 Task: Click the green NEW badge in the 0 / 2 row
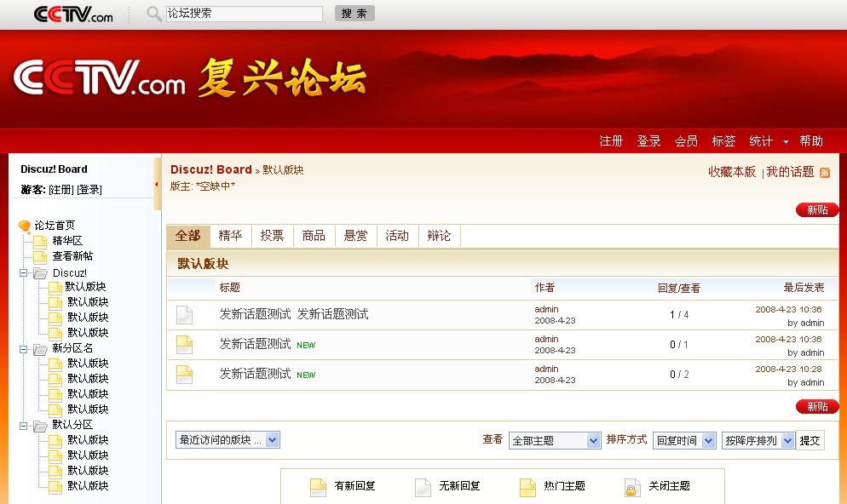(306, 375)
